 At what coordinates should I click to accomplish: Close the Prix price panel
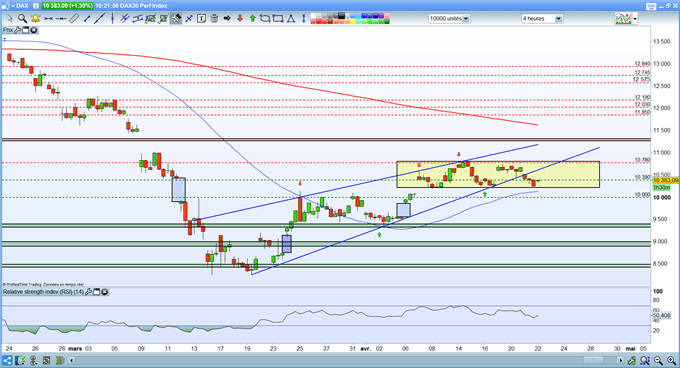(33, 30)
